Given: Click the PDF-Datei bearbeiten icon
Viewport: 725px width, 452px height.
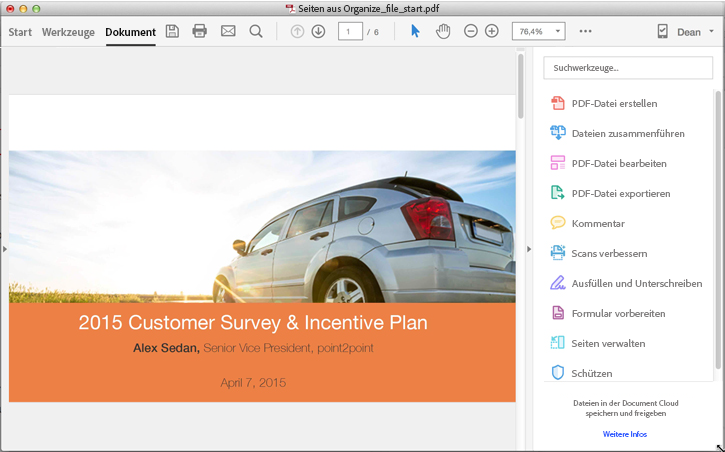Looking at the screenshot, I should (558, 163).
